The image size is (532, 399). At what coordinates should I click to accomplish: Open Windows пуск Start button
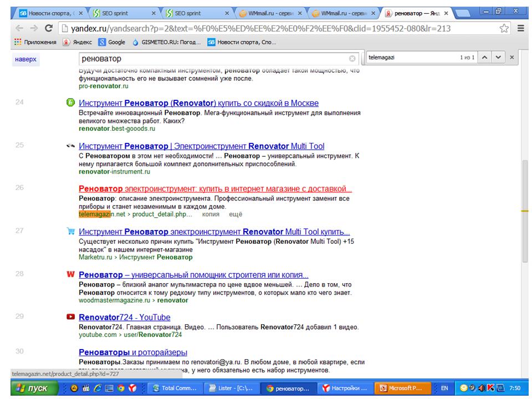(x=34, y=388)
